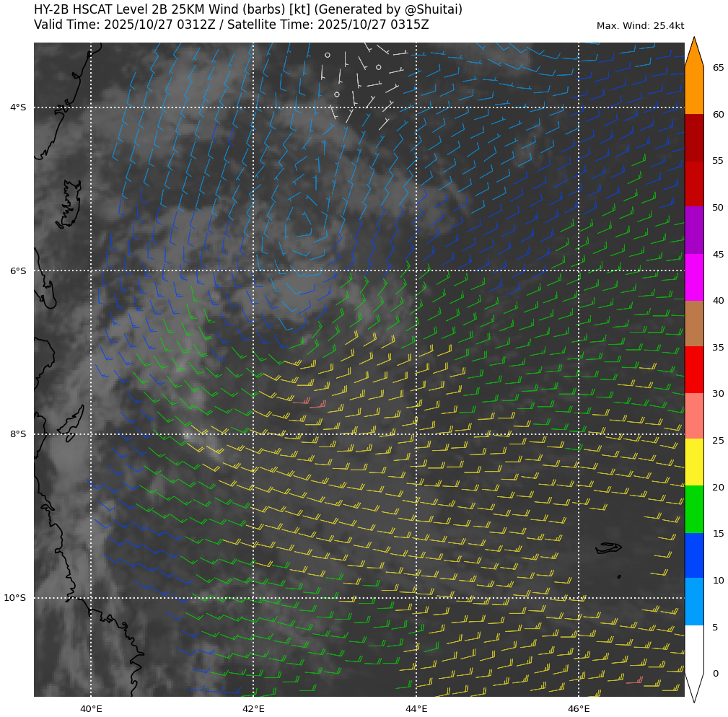This screenshot has height=717, width=728.
Task: Click the light blue 5–10 kt segment
Action: tap(693, 602)
